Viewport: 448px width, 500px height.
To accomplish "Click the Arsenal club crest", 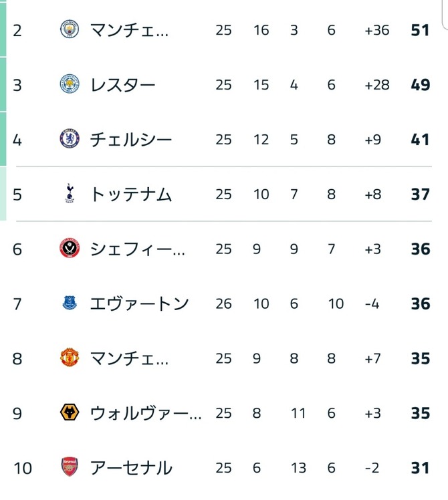I will coord(70,467).
